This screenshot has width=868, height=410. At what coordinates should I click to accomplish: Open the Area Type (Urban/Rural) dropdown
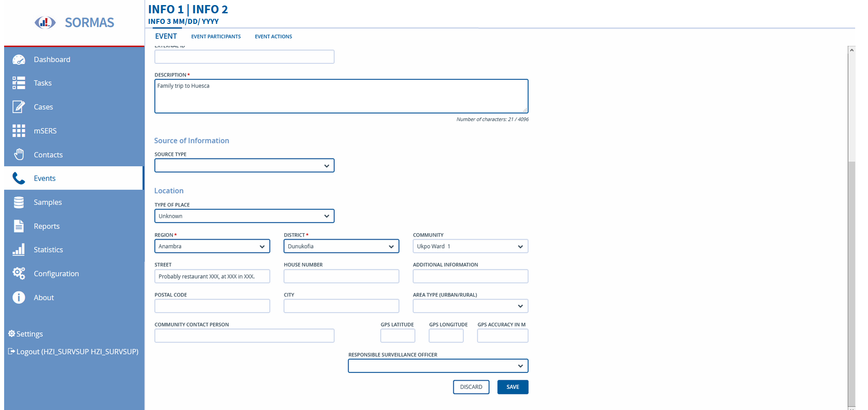(470, 306)
